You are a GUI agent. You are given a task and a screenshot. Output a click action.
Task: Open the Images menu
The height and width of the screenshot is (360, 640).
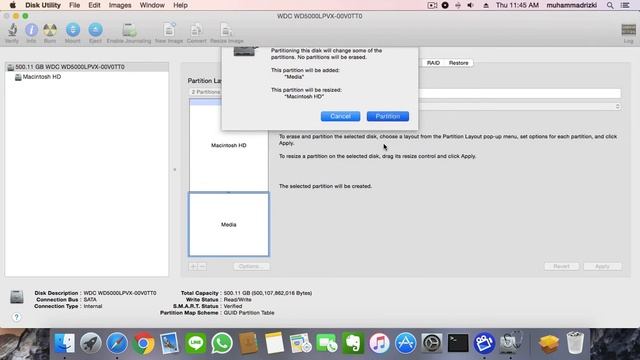point(120,5)
